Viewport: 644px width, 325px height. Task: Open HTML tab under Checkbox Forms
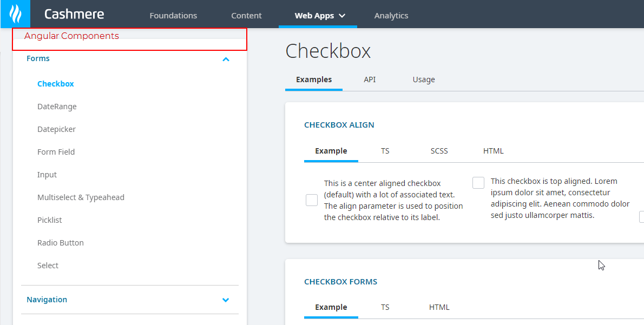[x=439, y=307]
